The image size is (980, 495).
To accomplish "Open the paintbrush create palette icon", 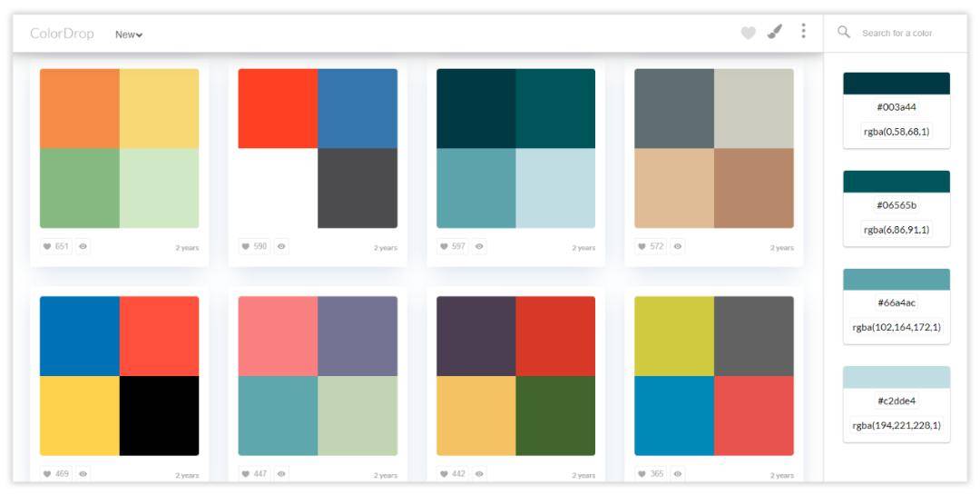I will (775, 32).
